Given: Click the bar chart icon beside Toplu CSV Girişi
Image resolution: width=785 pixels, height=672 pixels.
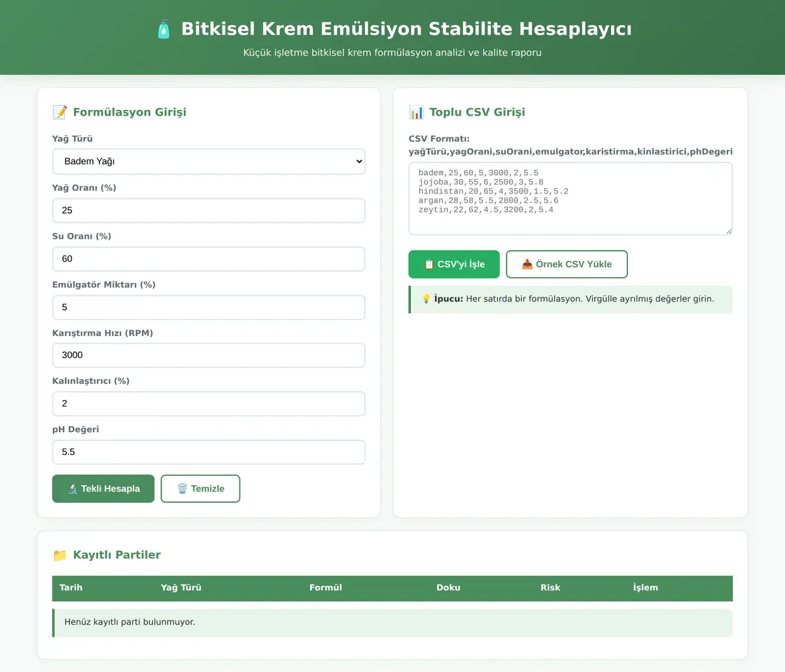Looking at the screenshot, I should pos(416,112).
